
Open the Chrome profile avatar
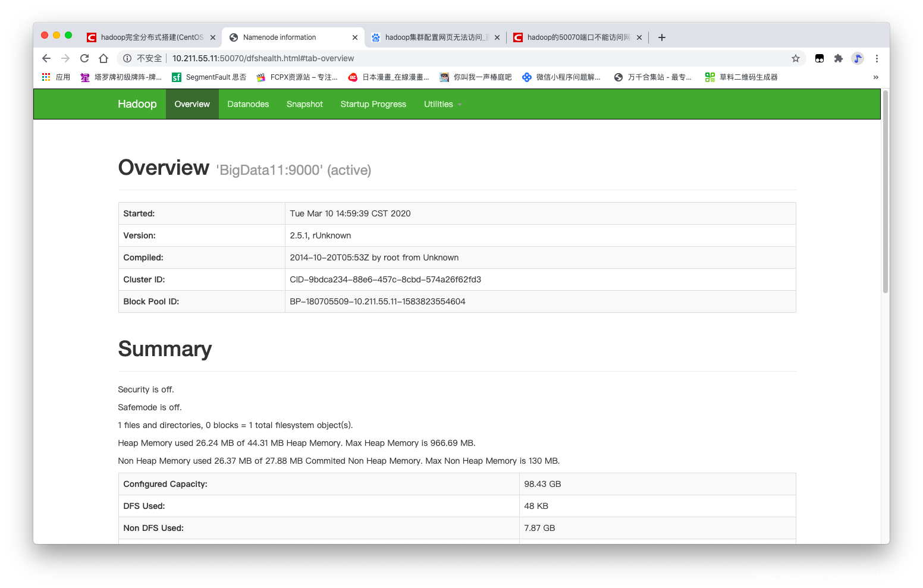point(858,58)
